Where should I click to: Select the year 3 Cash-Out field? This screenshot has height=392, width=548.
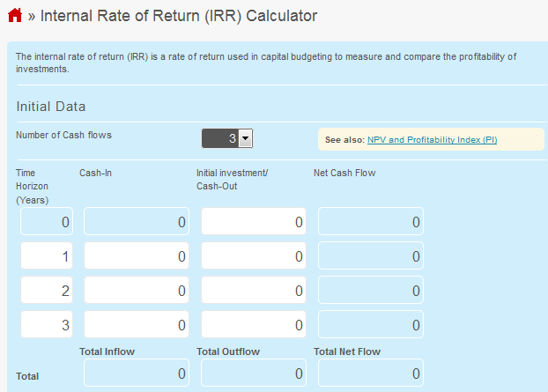point(254,324)
